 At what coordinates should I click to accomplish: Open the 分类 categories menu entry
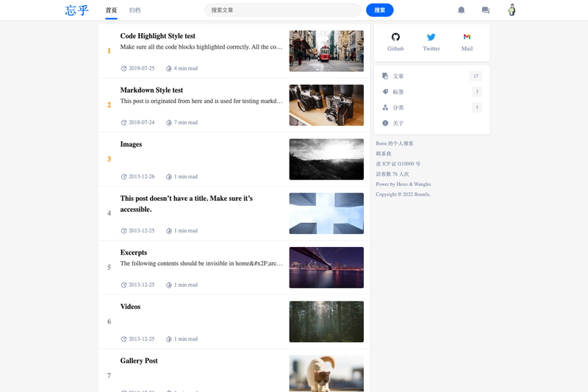(x=431, y=107)
